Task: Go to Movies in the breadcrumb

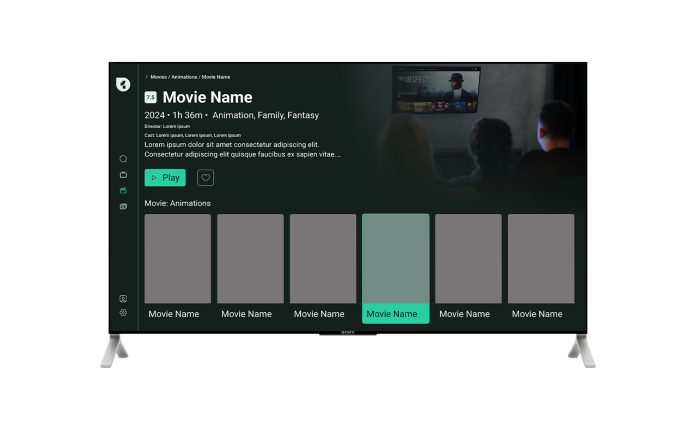Action: (158, 77)
